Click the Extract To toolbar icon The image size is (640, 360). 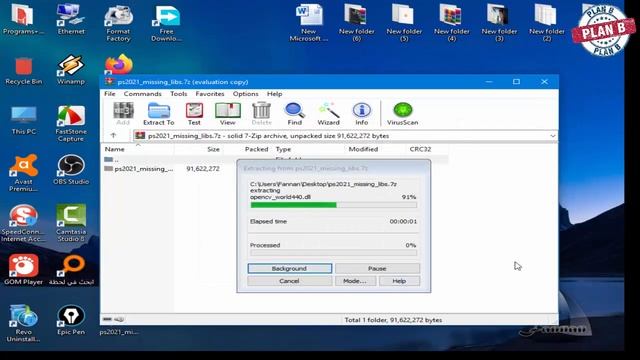(159, 113)
